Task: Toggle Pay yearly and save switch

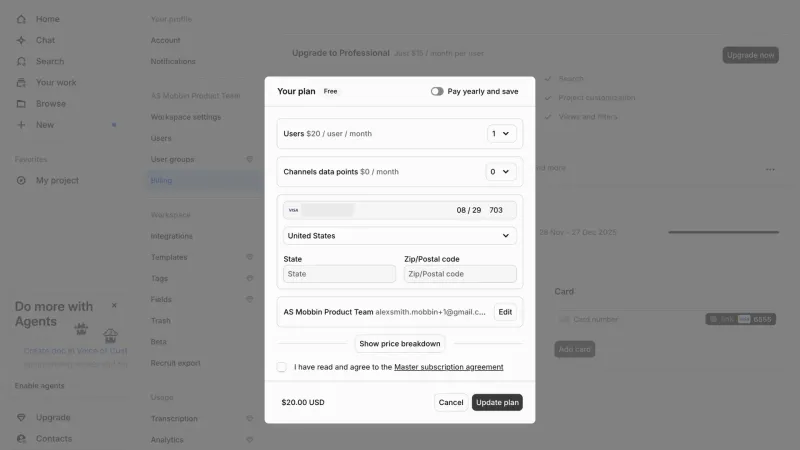Action: tap(437, 91)
